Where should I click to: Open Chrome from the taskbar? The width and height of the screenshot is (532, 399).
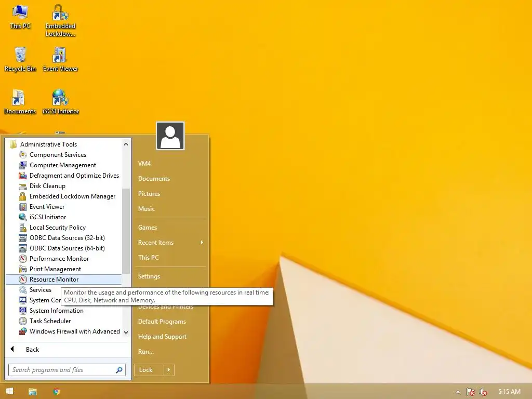tap(57, 392)
